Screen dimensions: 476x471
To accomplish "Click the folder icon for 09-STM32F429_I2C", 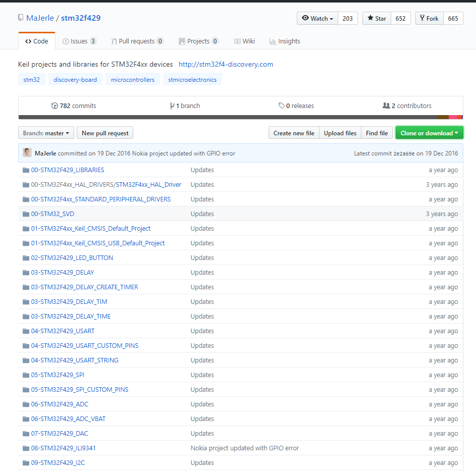I will [x=26, y=463].
